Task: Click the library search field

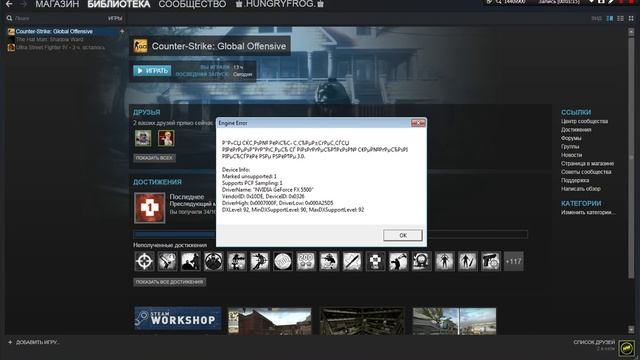Action: [55, 18]
